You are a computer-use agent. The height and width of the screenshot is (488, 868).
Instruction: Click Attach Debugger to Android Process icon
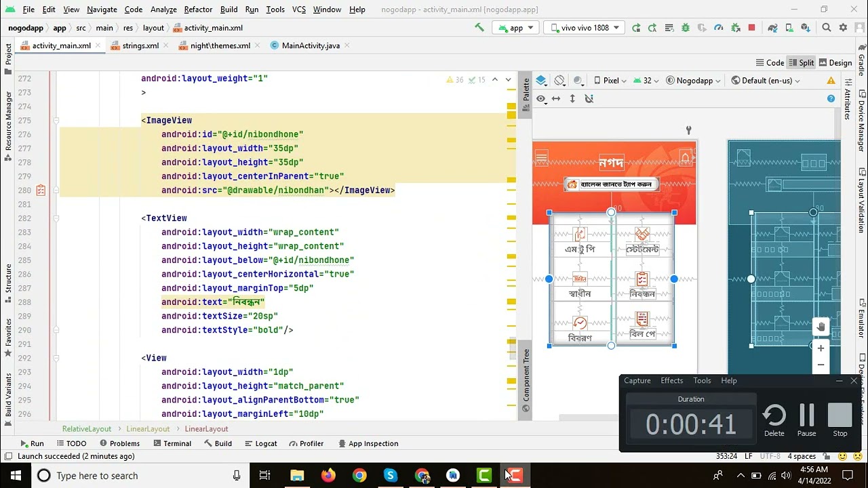(735, 28)
